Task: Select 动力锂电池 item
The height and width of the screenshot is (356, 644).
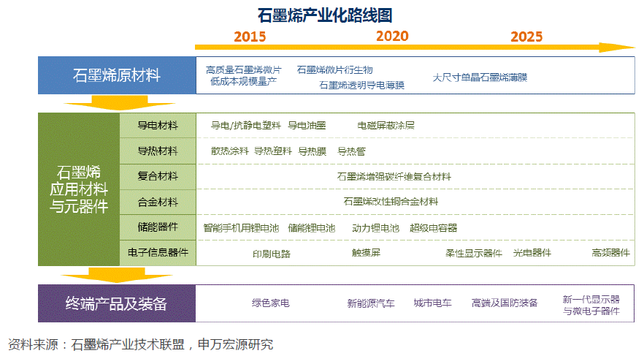Action: pos(375,228)
